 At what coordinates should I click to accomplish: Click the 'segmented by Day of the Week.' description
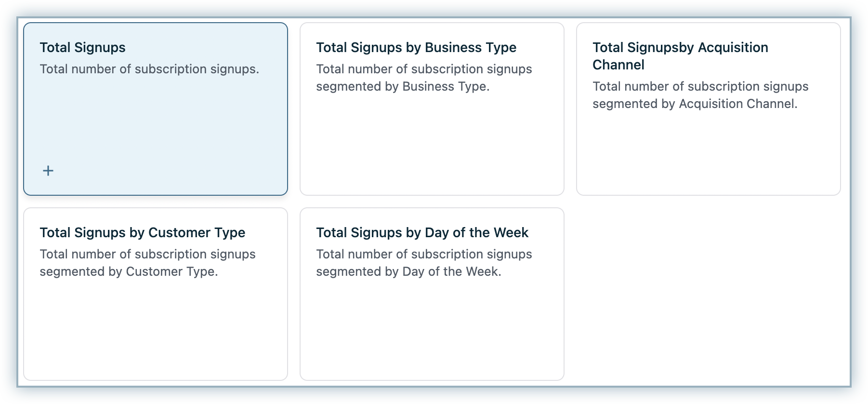408,271
